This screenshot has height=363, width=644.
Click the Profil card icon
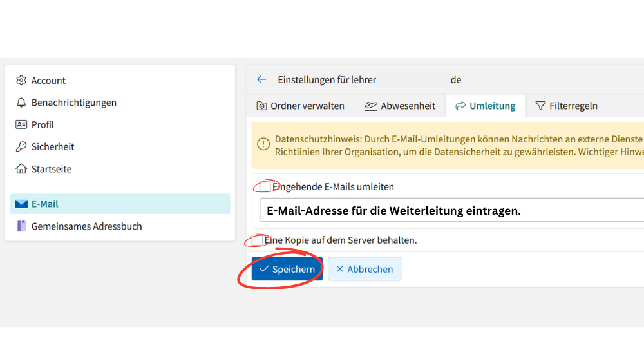[21, 124]
